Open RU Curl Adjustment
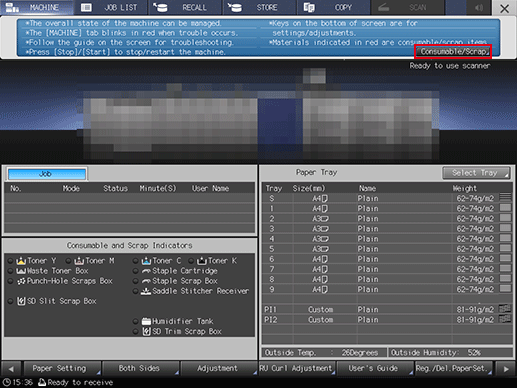This screenshot has height=388, width=517. click(x=297, y=368)
